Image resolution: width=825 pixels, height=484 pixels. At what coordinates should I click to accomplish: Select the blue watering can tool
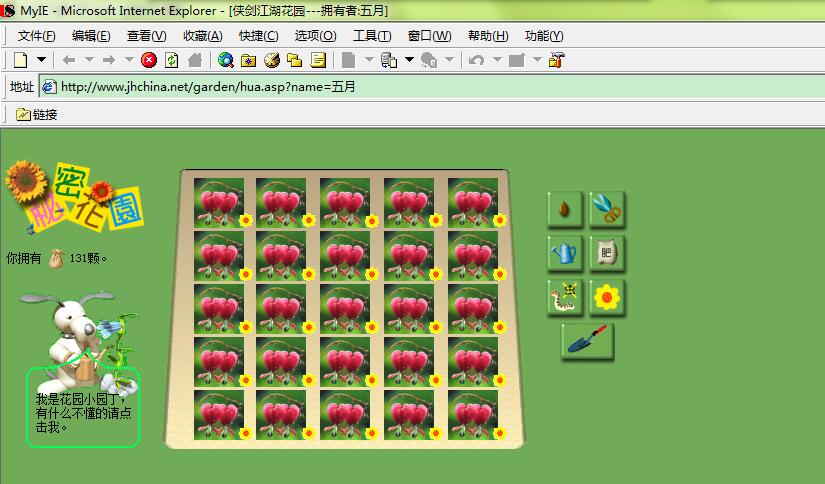[565, 253]
